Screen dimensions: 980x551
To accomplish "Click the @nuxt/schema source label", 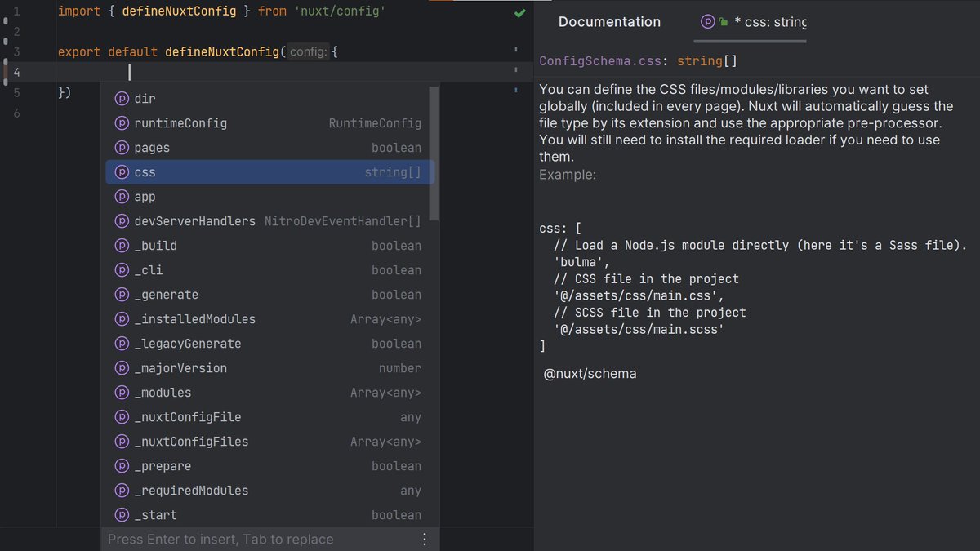I will pos(590,374).
